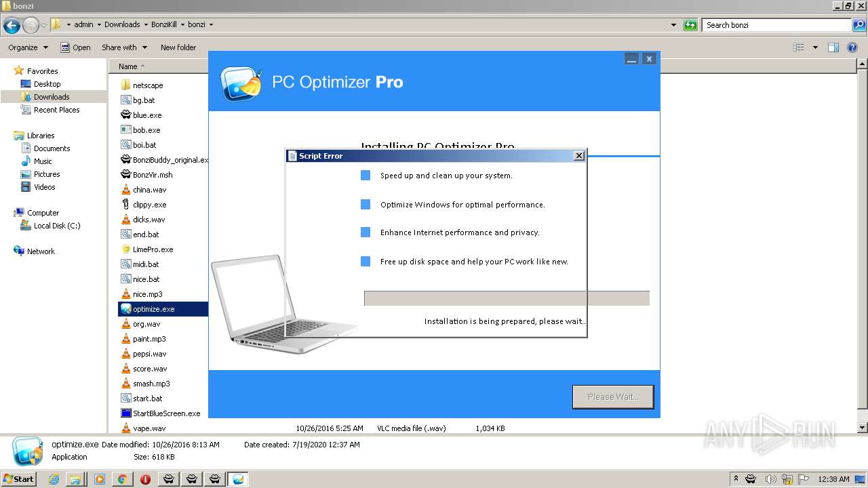Click the volume tray icon
The image size is (868, 488).
[x=770, y=479]
